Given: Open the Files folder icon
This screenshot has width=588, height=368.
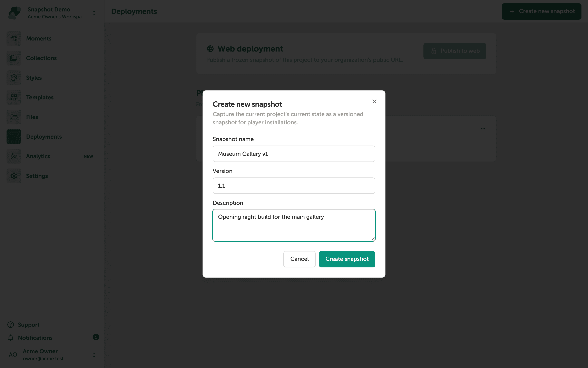Looking at the screenshot, I should tap(14, 117).
